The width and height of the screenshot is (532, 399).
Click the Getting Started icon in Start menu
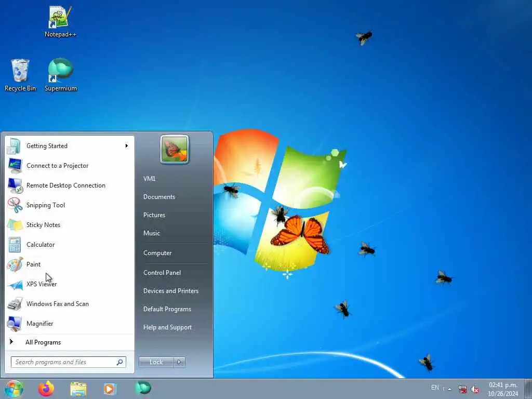pos(15,146)
